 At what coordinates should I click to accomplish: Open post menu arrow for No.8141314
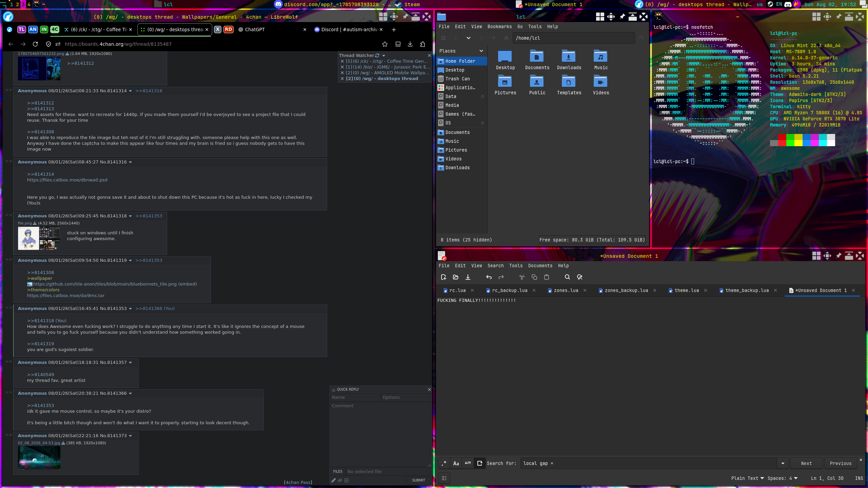pos(130,91)
